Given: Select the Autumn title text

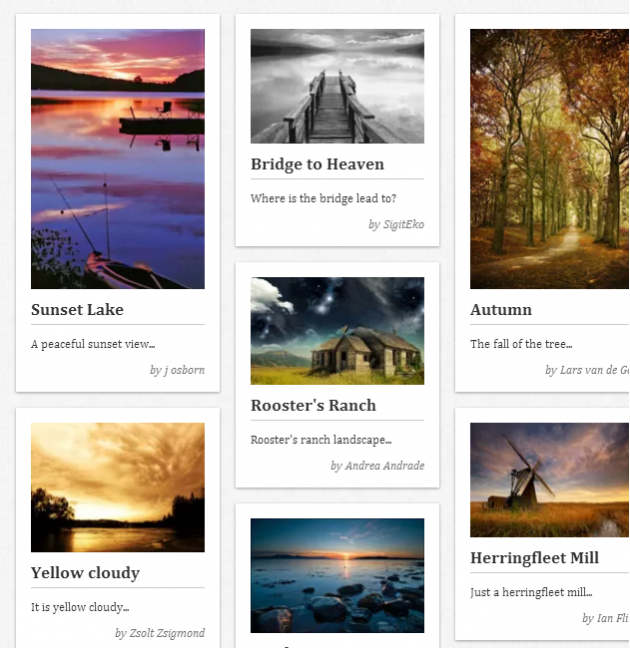Looking at the screenshot, I should [x=501, y=310].
